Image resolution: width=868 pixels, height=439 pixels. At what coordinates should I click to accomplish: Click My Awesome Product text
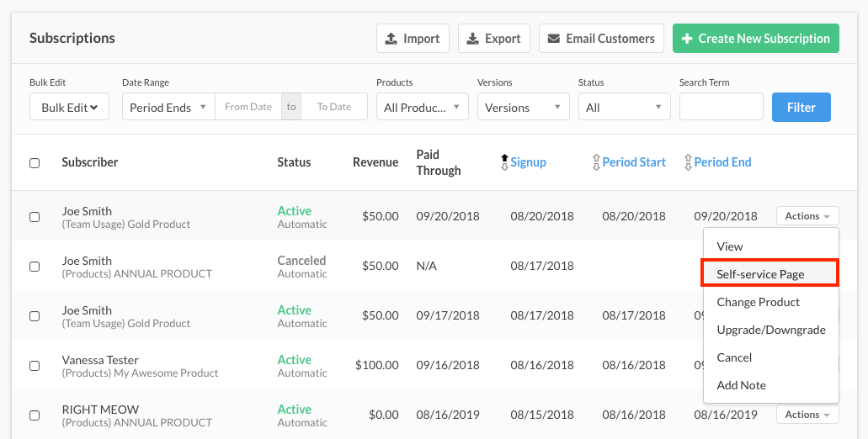pos(166,373)
